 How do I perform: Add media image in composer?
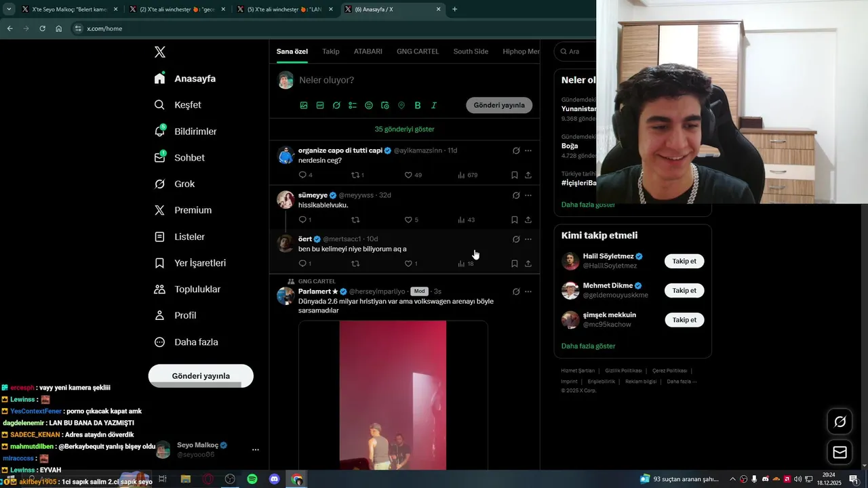click(304, 105)
